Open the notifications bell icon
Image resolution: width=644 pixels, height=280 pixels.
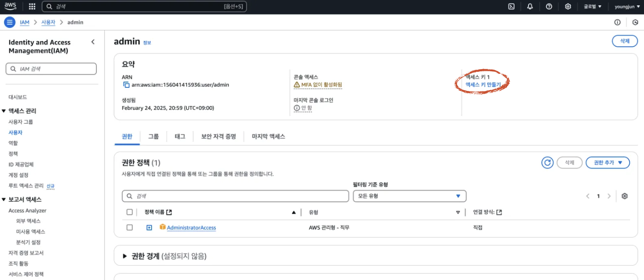tap(530, 7)
